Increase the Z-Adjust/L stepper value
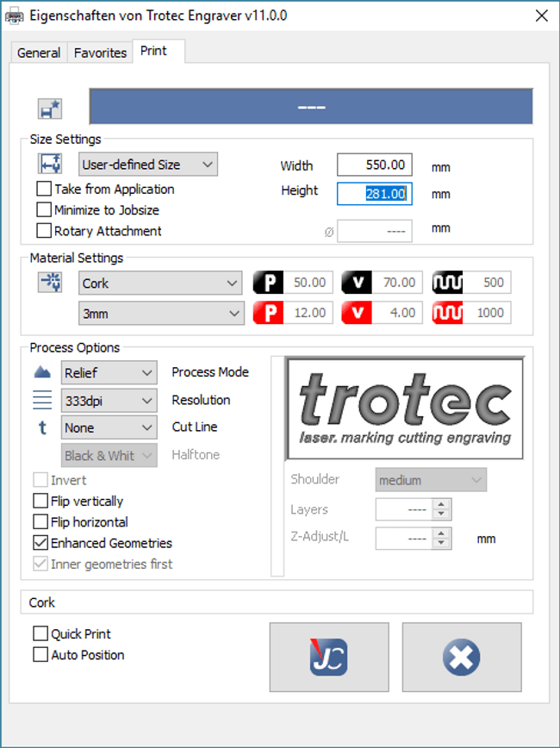This screenshot has width=560, height=748. click(x=441, y=533)
